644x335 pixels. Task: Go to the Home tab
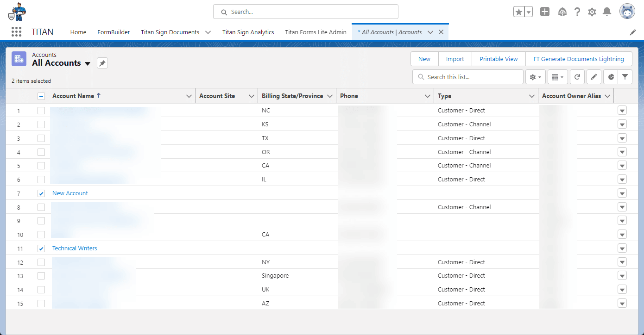[78, 32]
